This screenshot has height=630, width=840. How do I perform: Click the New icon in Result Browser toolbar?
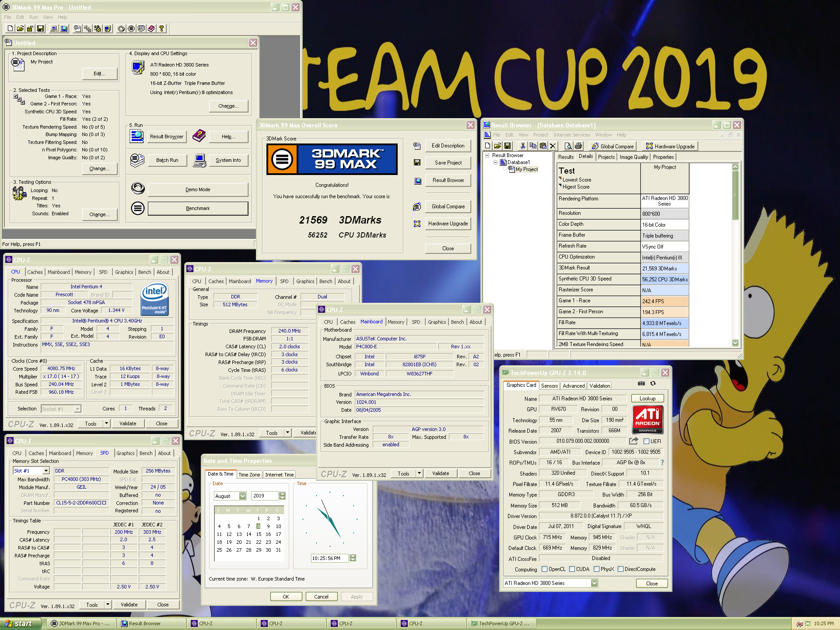pos(488,146)
